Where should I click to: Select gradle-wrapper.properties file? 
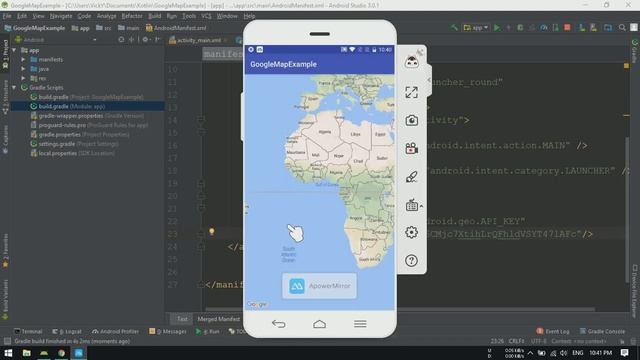coord(87,116)
